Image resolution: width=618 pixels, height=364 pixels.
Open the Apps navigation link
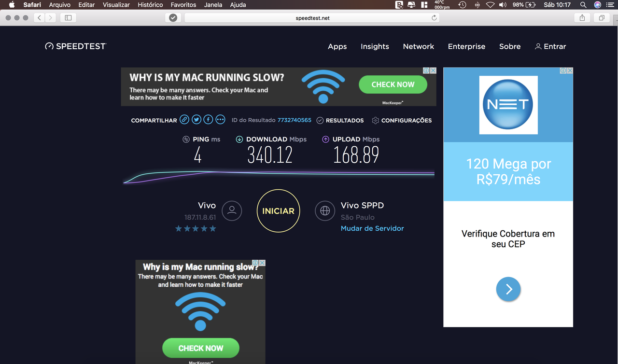pyautogui.click(x=337, y=46)
